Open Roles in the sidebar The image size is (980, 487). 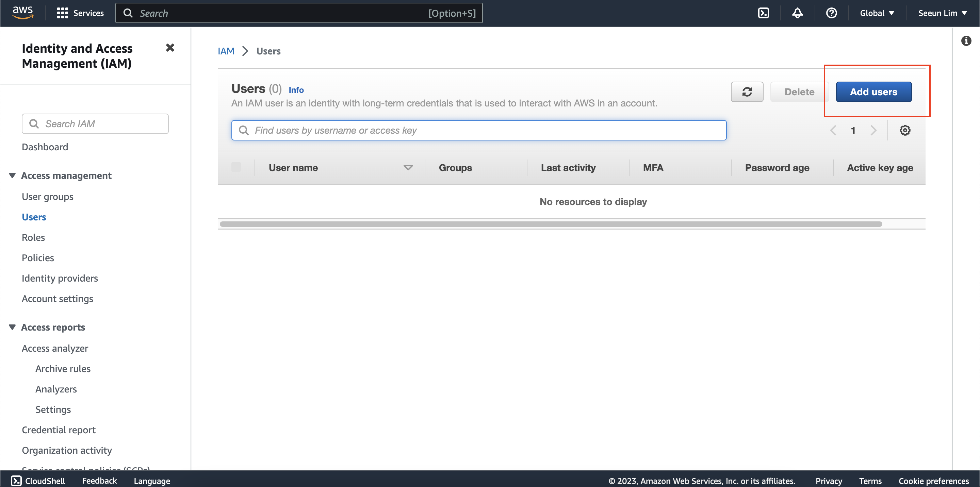33,237
